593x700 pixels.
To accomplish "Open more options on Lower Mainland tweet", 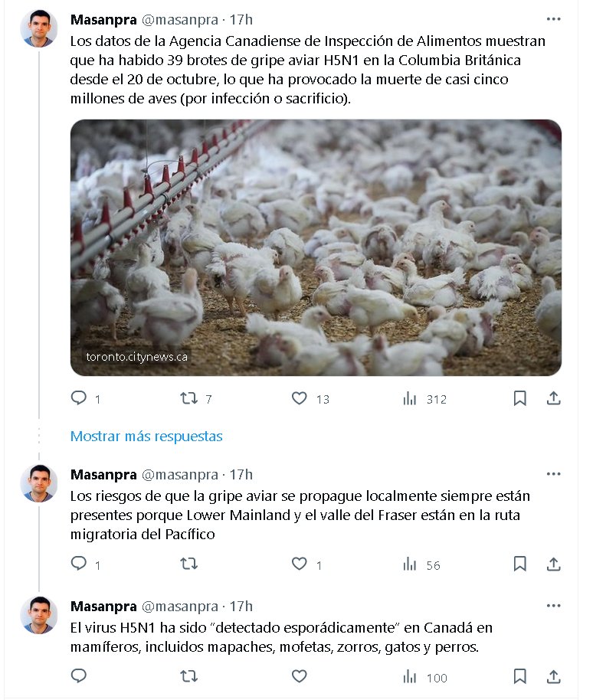I will click(553, 474).
